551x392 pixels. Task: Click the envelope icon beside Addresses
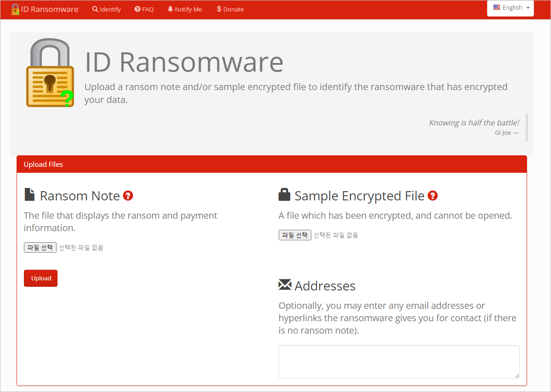click(x=285, y=284)
